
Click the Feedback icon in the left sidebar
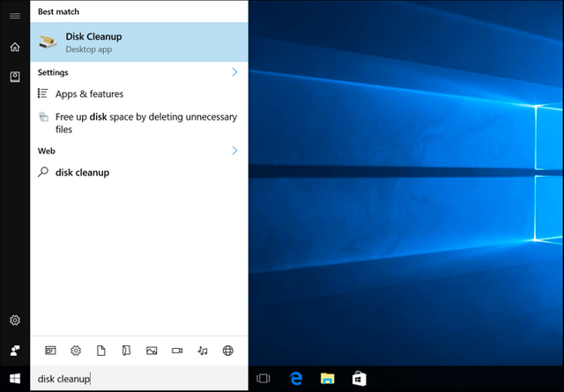[14, 351]
